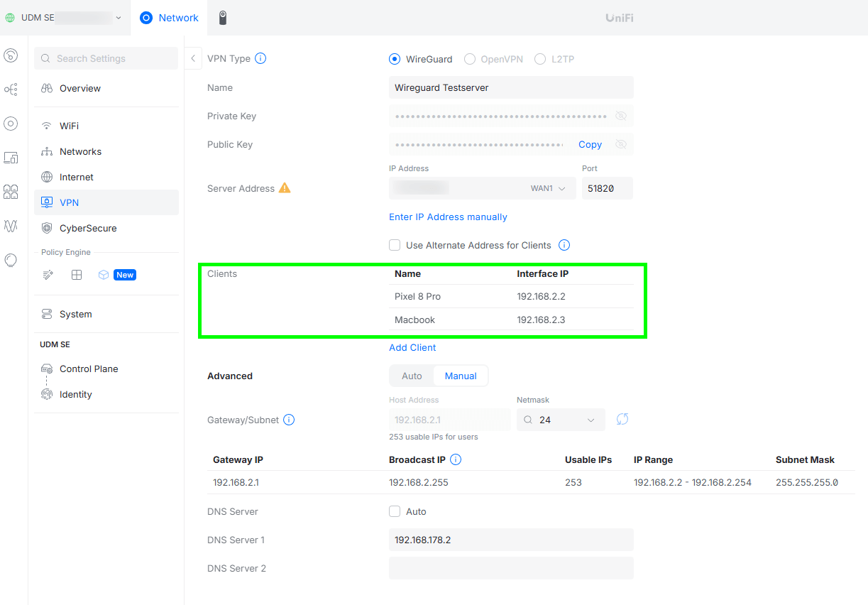
Task: Click the Gateway/Subnet refresh arrows icon
Action: [622, 420]
